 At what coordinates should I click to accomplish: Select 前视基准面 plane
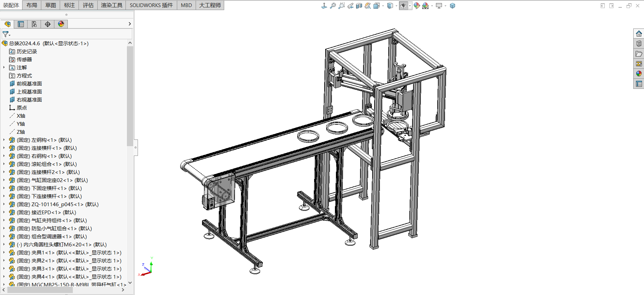point(29,83)
